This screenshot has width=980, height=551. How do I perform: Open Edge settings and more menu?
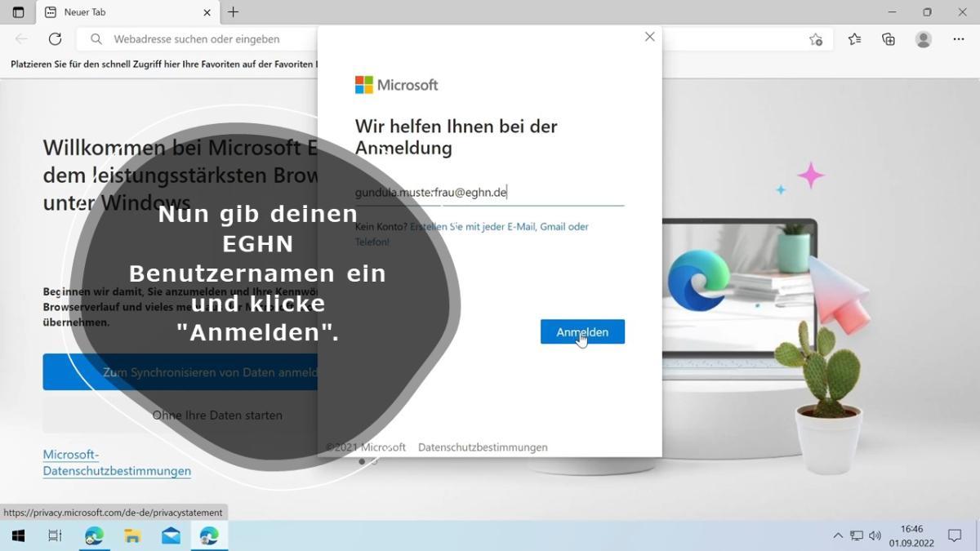[959, 39]
